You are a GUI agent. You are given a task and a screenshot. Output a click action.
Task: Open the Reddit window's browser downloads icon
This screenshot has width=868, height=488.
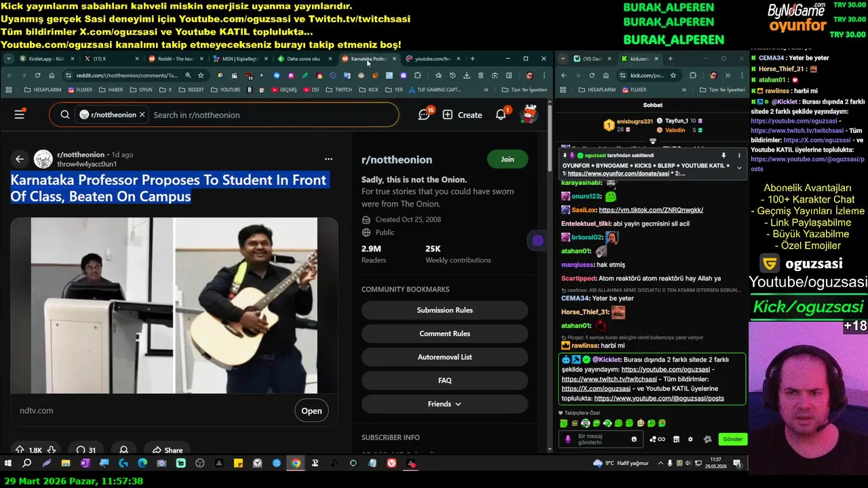point(467,75)
